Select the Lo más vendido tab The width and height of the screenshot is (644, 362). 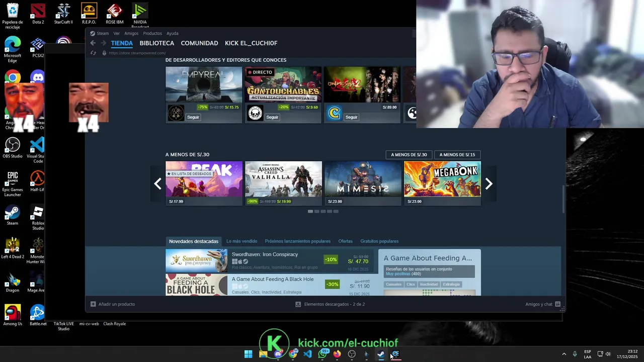click(x=242, y=241)
